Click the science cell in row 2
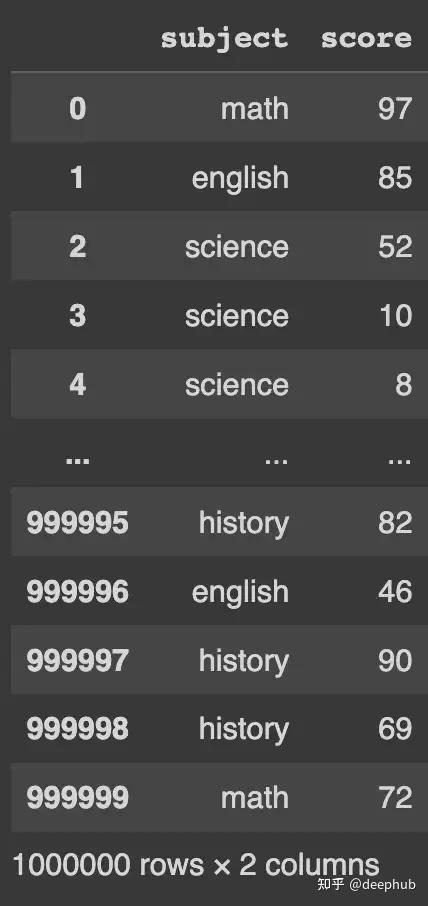428x906 pixels. coord(237,247)
